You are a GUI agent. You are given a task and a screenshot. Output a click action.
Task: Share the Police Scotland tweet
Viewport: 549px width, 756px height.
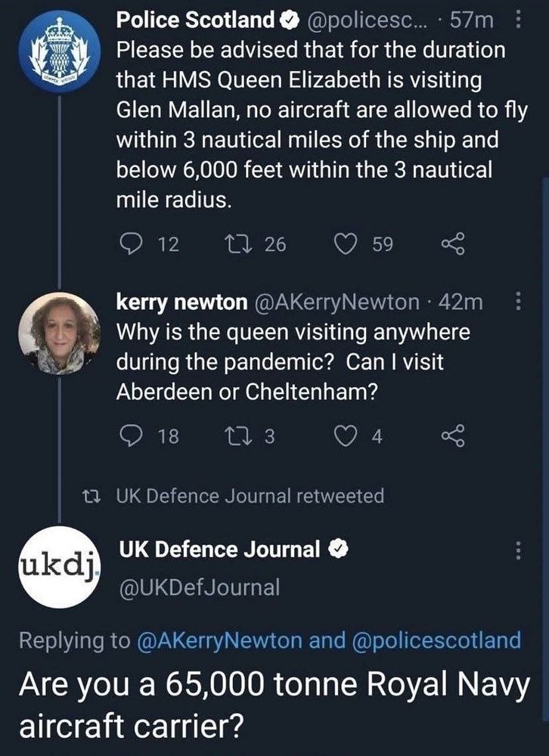coord(451,243)
